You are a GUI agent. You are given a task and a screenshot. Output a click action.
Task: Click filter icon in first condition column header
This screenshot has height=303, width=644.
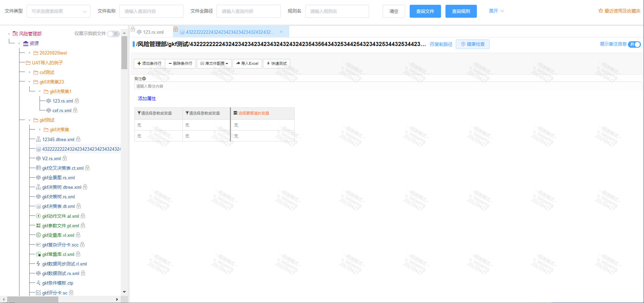click(139, 113)
